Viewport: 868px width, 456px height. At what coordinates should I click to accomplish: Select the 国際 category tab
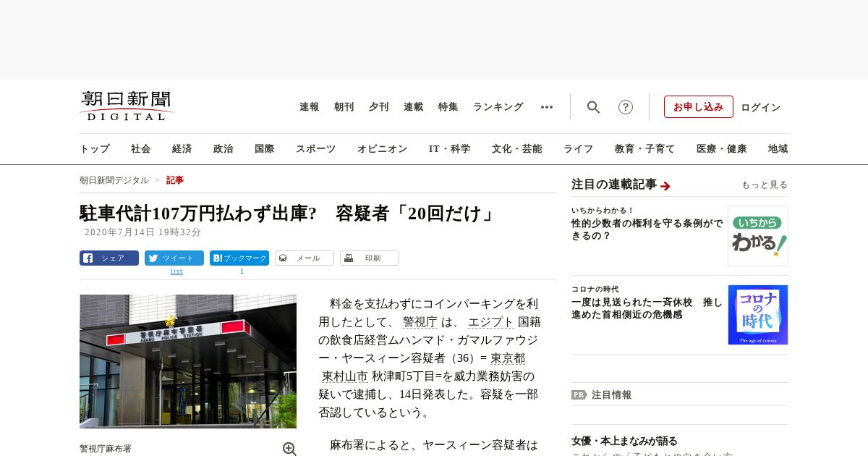265,149
